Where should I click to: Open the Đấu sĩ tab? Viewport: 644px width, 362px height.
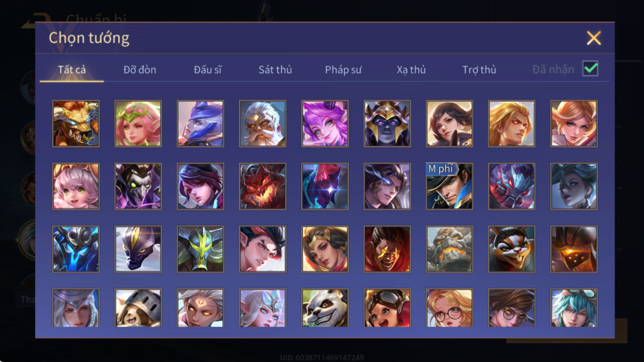click(x=207, y=70)
